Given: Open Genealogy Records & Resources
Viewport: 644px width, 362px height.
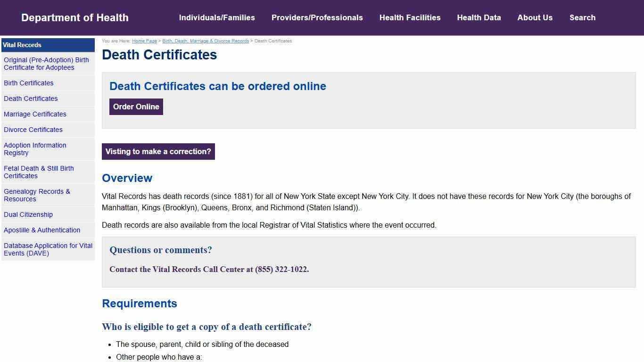Looking at the screenshot, I should pyautogui.click(x=37, y=195).
